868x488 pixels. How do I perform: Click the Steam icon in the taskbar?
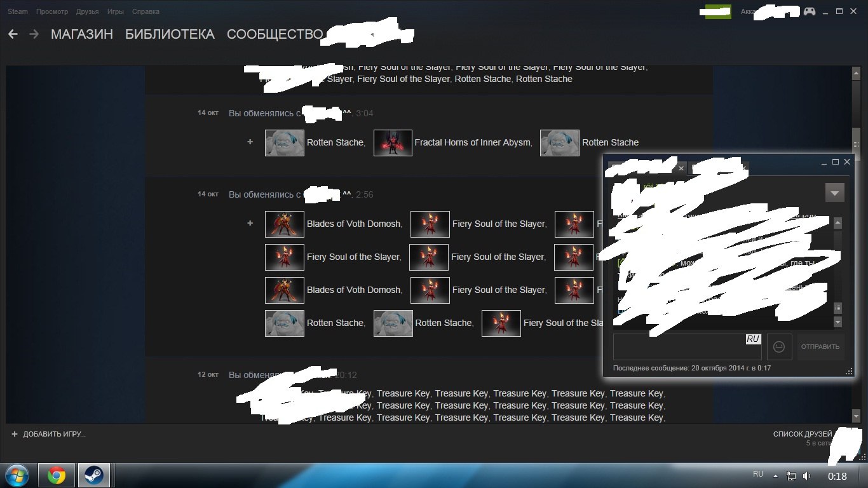point(95,475)
